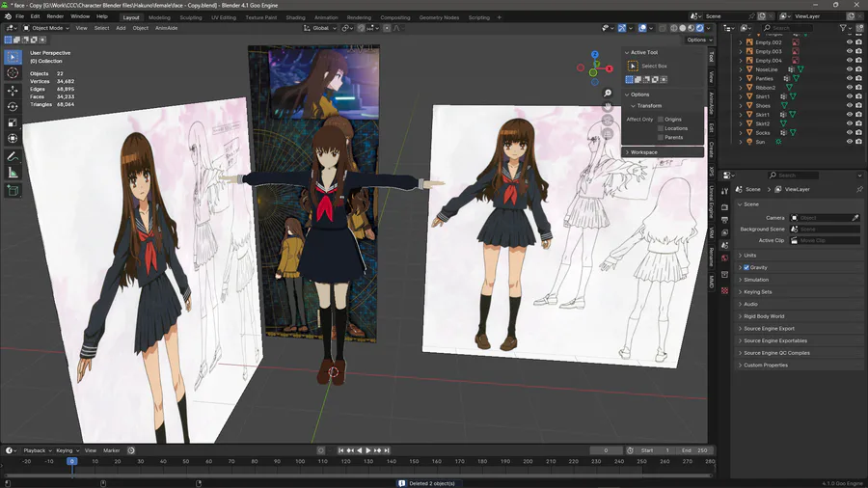The width and height of the screenshot is (868, 488).
Task: Open the Render properties tab icon
Action: [724, 207]
